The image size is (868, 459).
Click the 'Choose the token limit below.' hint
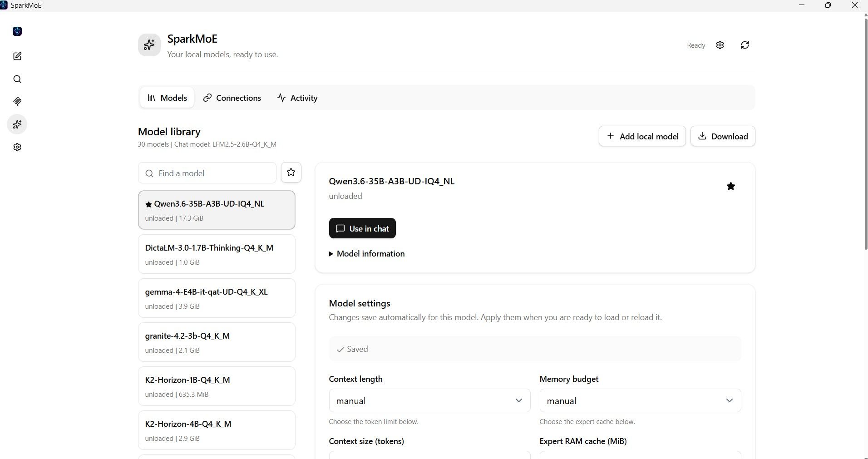pos(374,422)
